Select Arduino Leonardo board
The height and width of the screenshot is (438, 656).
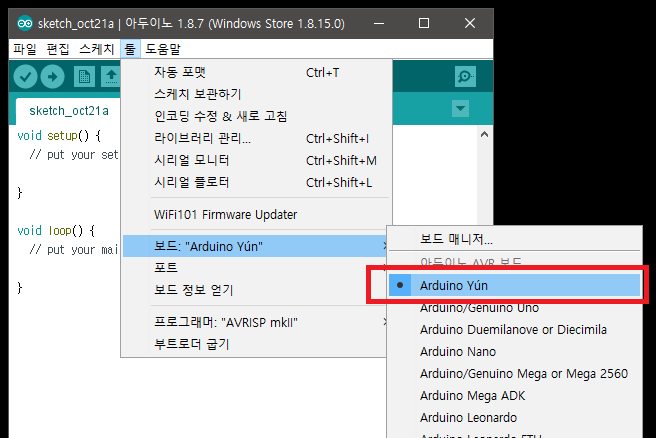(x=514, y=418)
